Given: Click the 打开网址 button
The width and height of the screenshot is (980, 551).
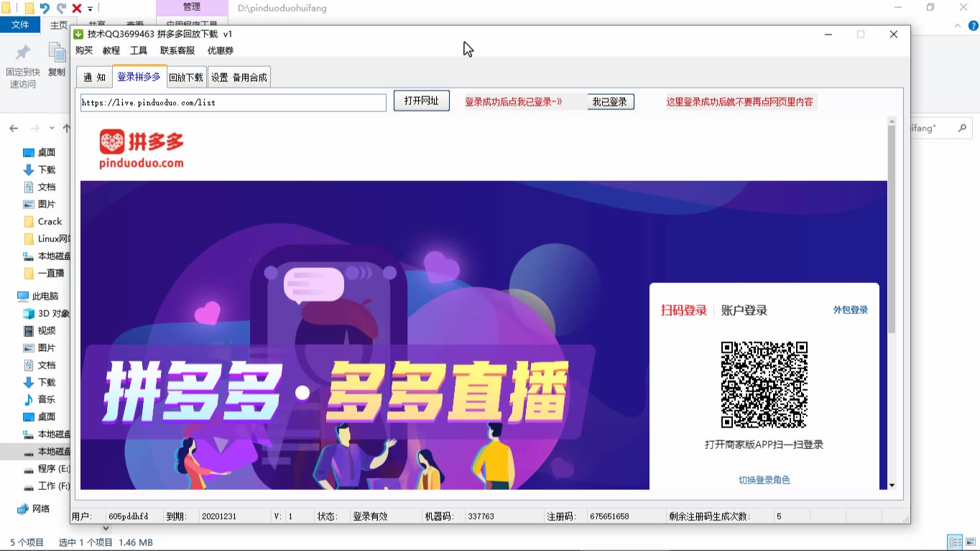Looking at the screenshot, I should coord(422,101).
